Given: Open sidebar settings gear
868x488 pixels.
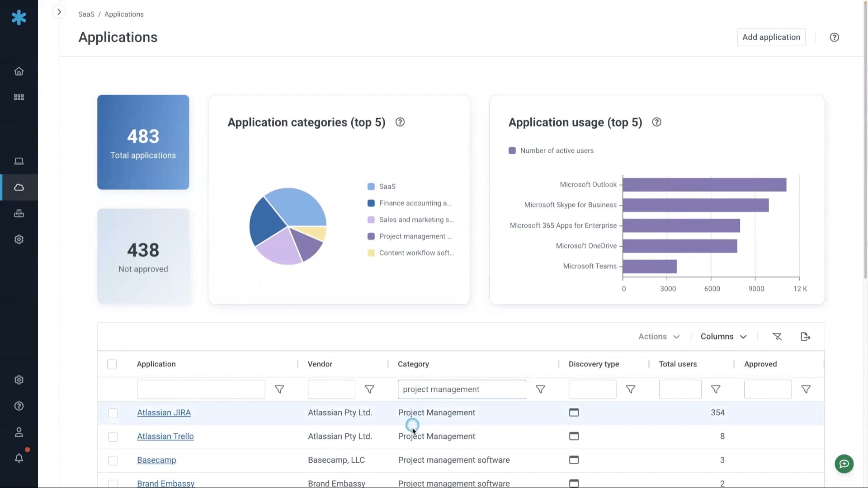Looking at the screenshot, I should 19,239.
